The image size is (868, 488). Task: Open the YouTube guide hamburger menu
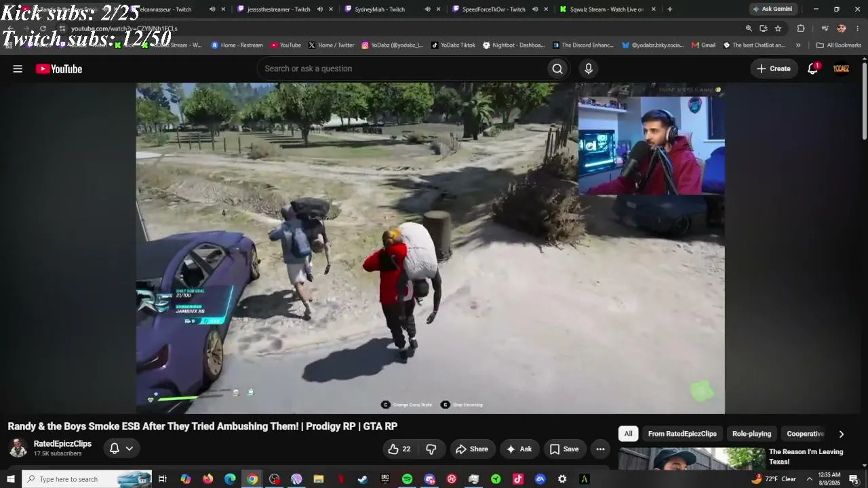[x=18, y=68]
